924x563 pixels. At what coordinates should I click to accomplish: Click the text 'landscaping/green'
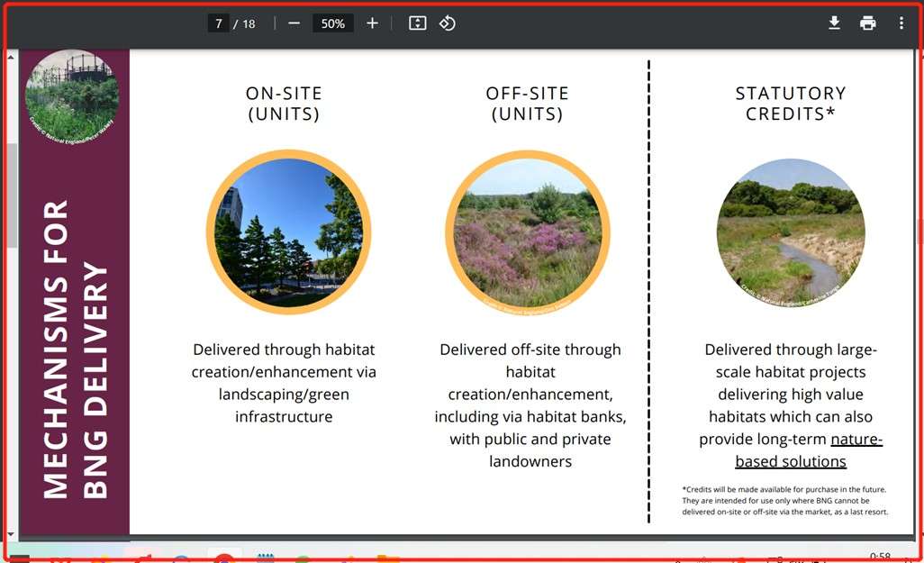click(284, 395)
